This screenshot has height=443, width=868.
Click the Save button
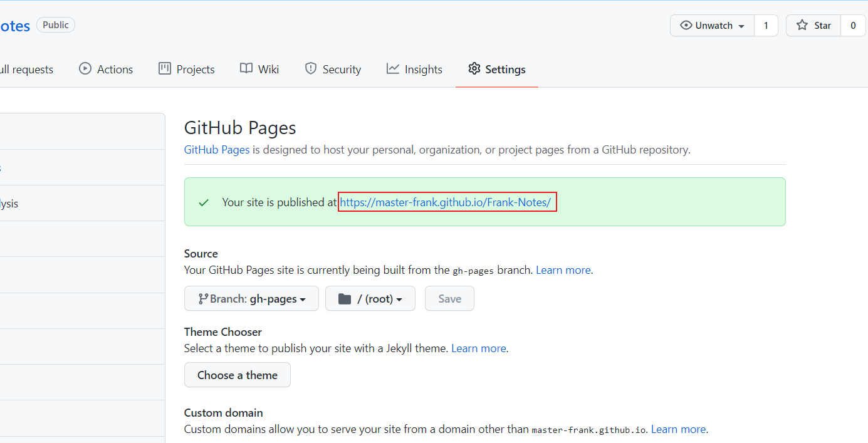point(449,299)
